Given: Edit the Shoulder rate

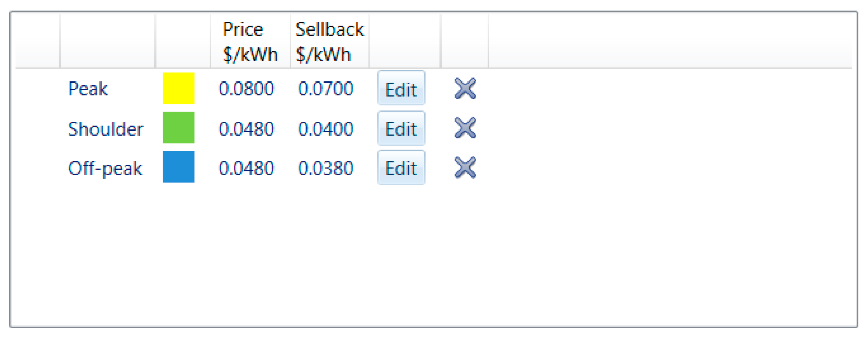Looking at the screenshot, I should click(x=401, y=128).
